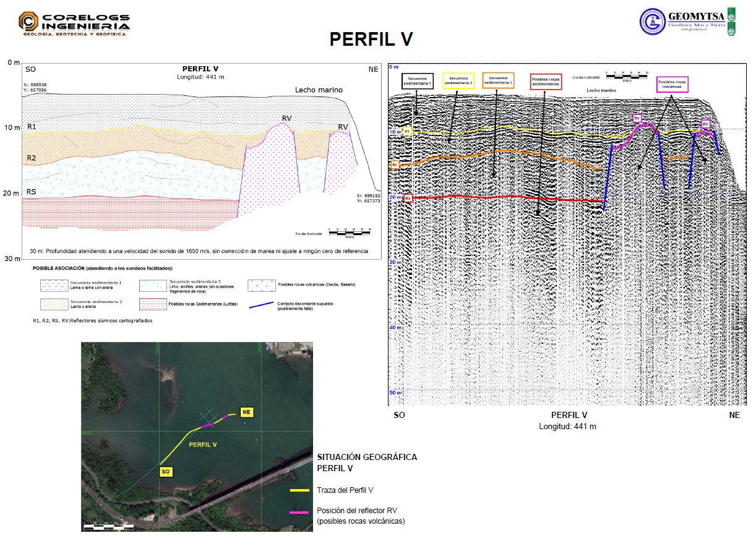Click SO corner label of interpreted profile
The width and height of the screenshot is (756, 546).
[x=29, y=69]
